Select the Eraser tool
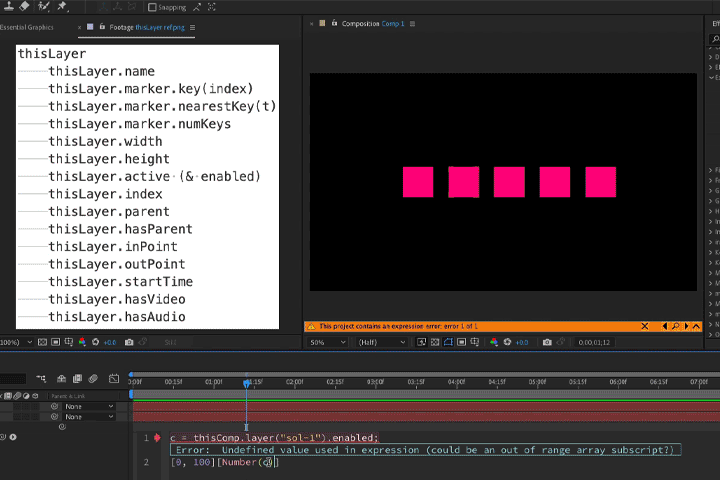The height and width of the screenshot is (480, 720). (24, 6)
